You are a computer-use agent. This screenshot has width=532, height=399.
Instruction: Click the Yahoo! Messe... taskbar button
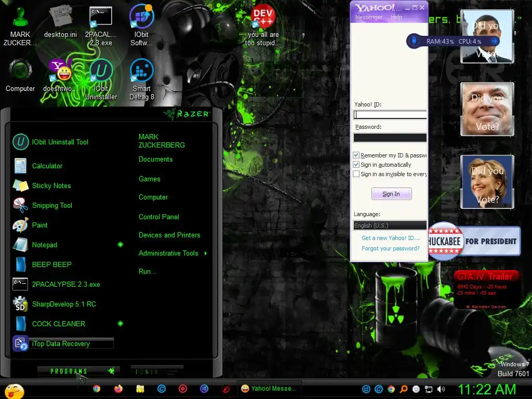point(269,389)
